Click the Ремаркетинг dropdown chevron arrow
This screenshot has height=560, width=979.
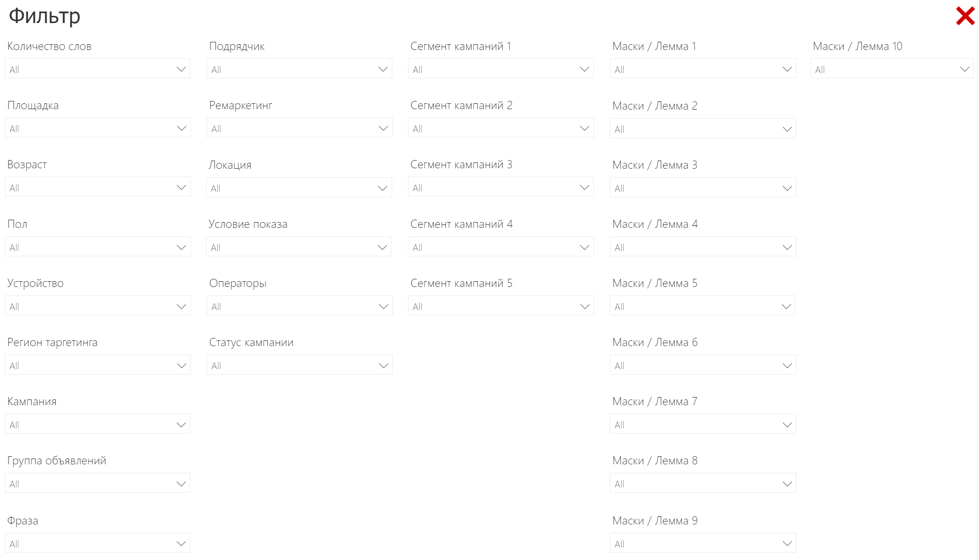tap(383, 128)
